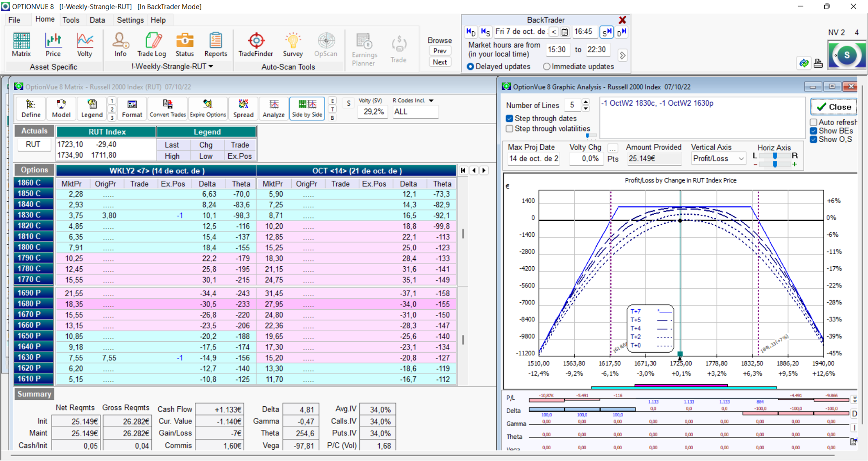Click Expire Options icon

pos(208,108)
